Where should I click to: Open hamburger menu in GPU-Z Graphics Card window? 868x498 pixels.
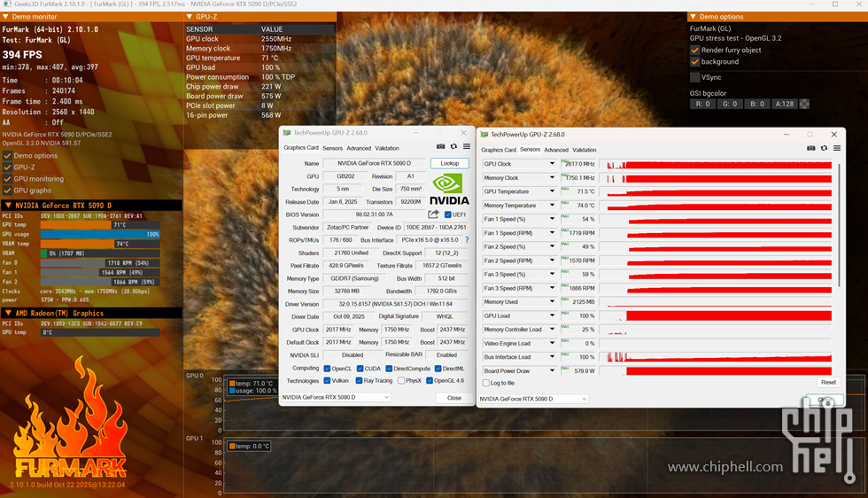[x=467, y=147]
